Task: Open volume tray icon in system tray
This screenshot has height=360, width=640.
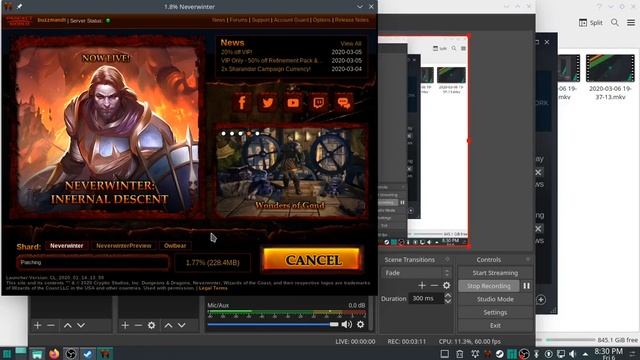Action: tap(573, 354)
